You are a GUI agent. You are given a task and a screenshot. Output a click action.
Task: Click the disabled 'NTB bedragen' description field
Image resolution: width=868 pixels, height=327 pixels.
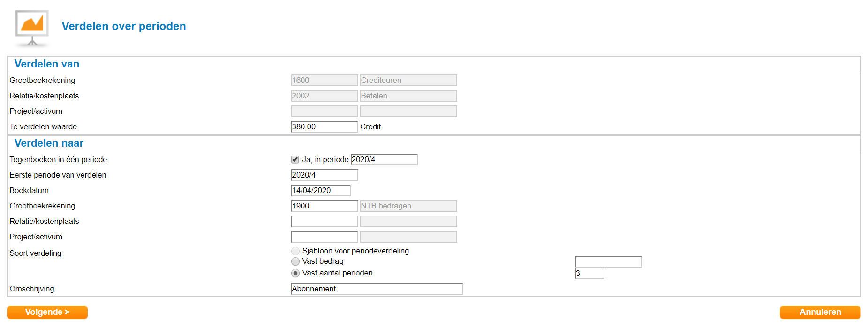408,206
